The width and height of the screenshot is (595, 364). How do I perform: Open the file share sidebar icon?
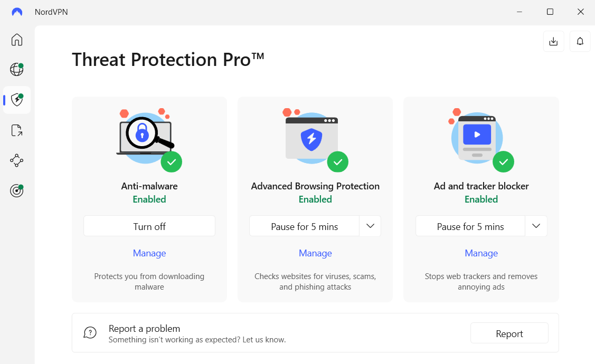pos(17,130)
